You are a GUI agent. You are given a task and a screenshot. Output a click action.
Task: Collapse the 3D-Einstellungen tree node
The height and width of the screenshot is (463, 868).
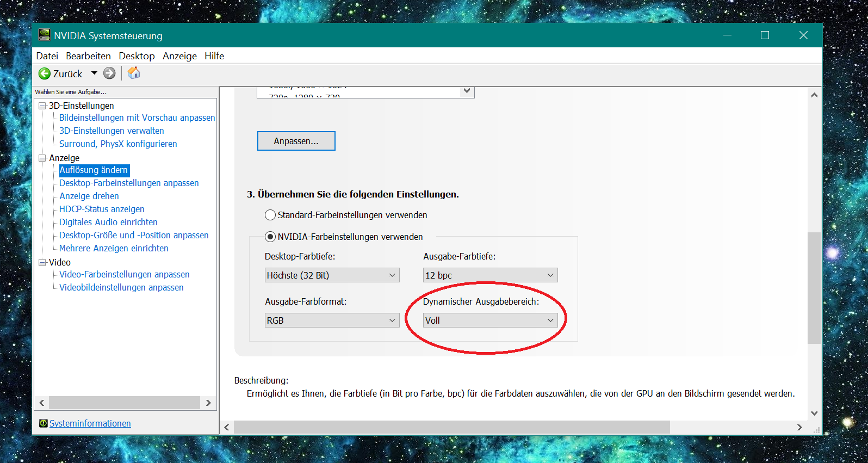pyautogui.click(x=42, y=106)
